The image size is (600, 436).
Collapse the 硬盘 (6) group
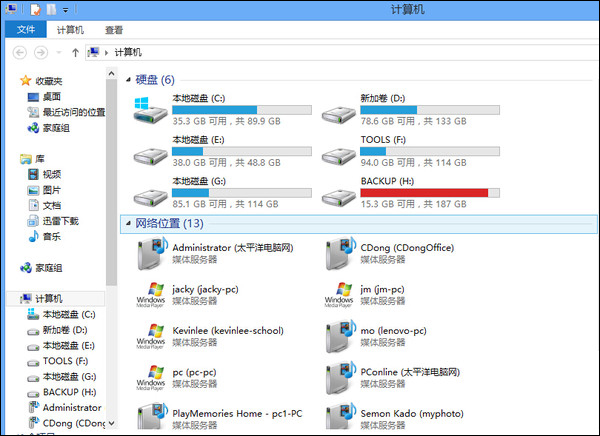[x=128, y=80]
